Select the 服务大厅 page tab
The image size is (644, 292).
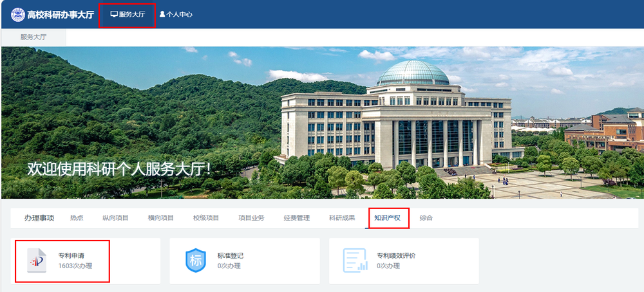[33, 37]
